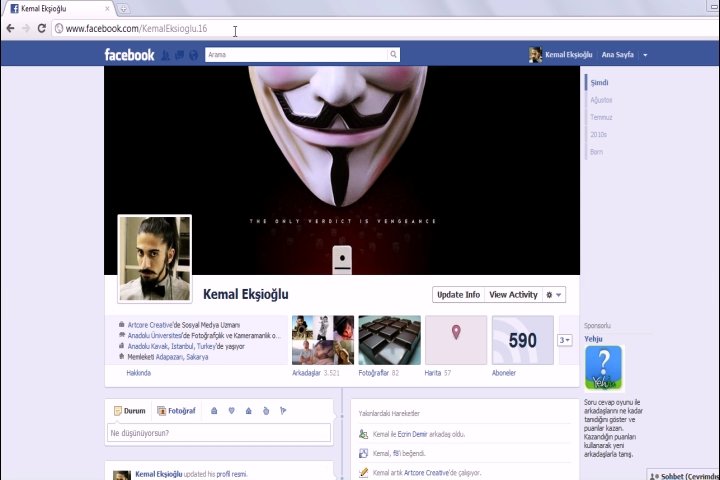Click the View Activity button

(x=513, y=295)
